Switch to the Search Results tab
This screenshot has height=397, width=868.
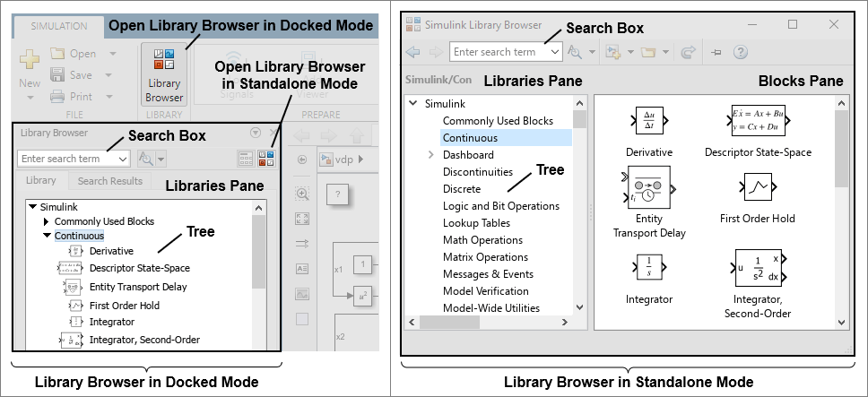109,181
